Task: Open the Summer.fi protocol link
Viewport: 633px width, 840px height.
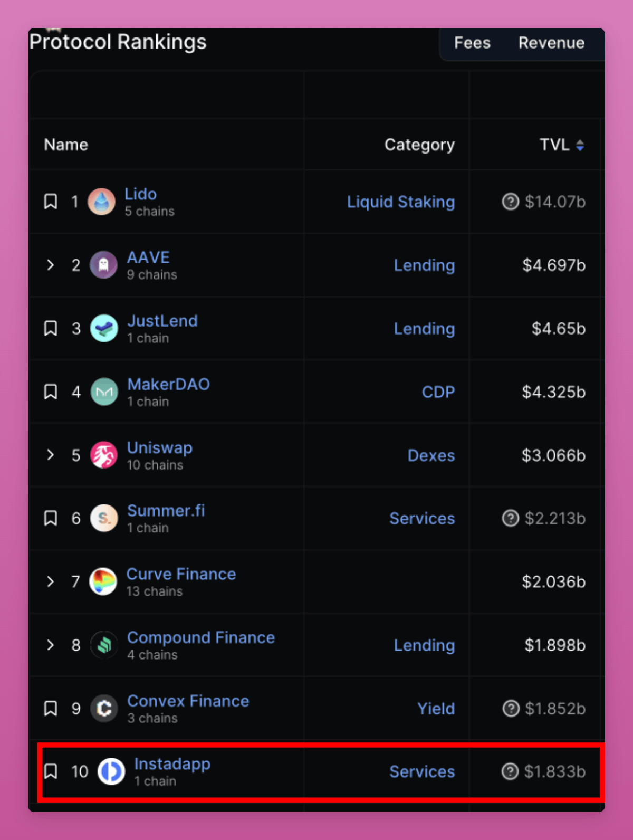Action: point(166,511)
